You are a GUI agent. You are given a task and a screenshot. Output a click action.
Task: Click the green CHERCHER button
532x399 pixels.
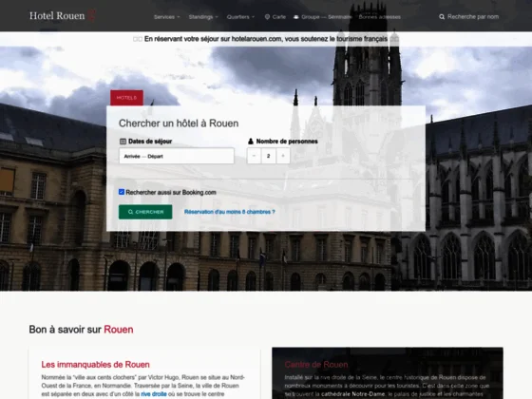(x=145, y=212)
